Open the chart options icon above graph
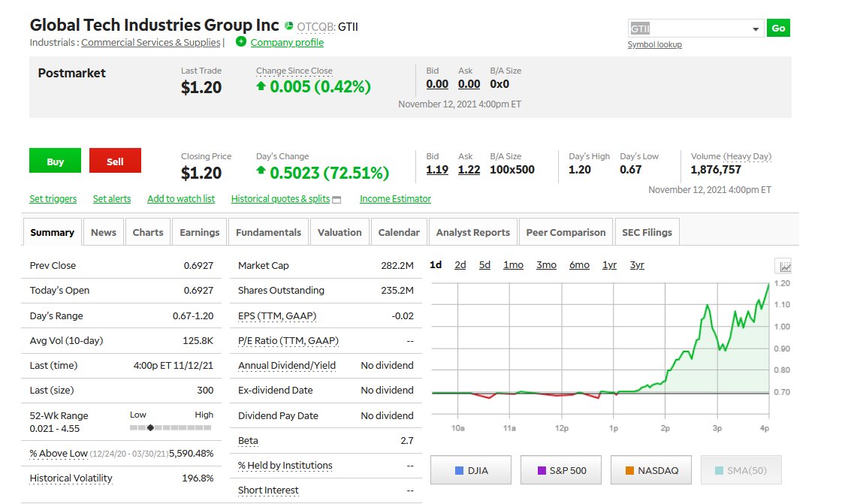 click(785, 267)
